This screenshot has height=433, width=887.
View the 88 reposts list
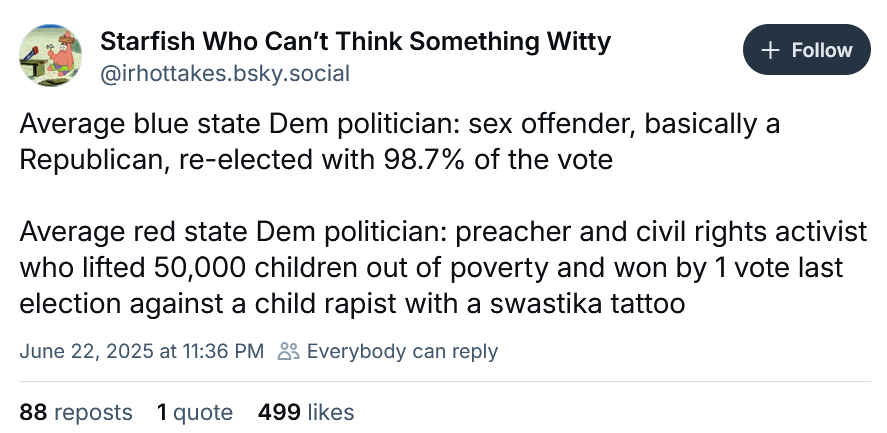coord(76,412)
